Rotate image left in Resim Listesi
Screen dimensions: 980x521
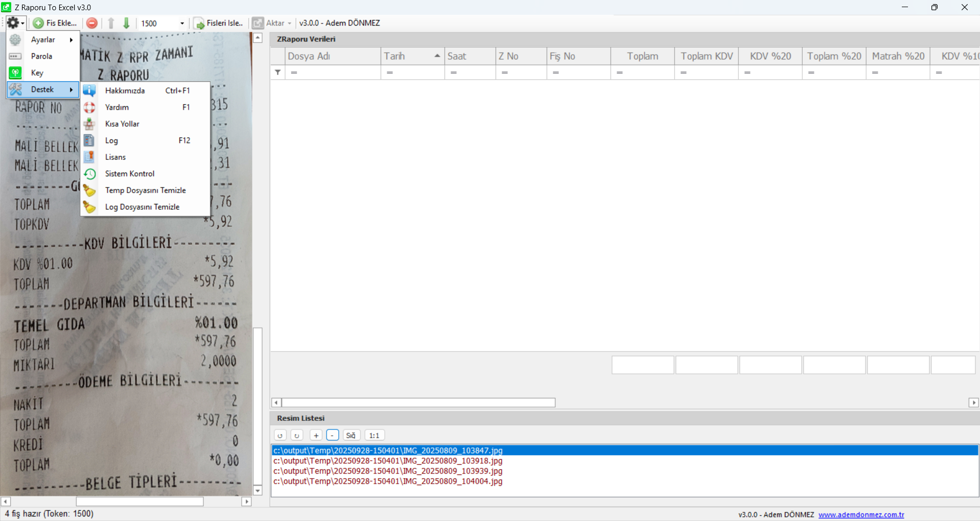(x=280, y=435)
